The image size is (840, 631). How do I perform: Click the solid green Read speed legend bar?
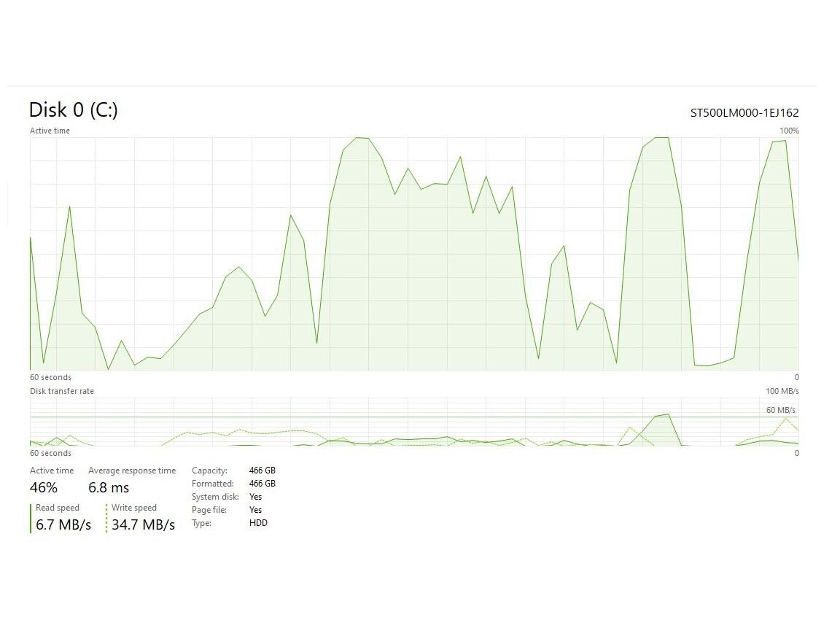[x=31, y=517]
